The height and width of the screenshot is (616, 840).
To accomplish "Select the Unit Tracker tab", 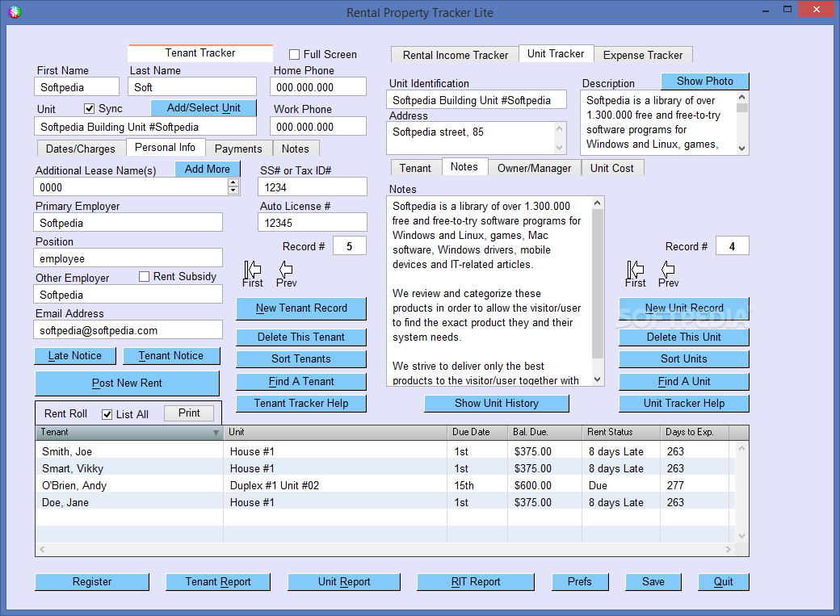I will [556, 53].
